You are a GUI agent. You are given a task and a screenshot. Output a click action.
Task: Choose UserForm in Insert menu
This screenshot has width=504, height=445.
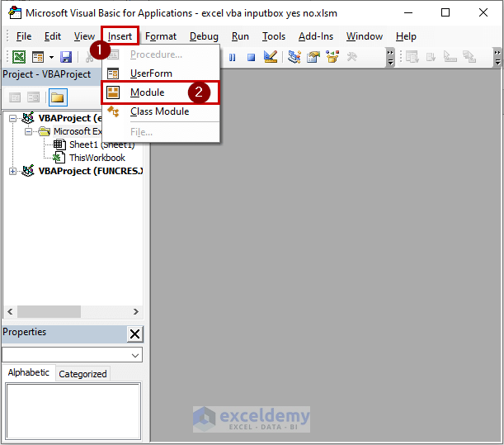pos(161,73)
